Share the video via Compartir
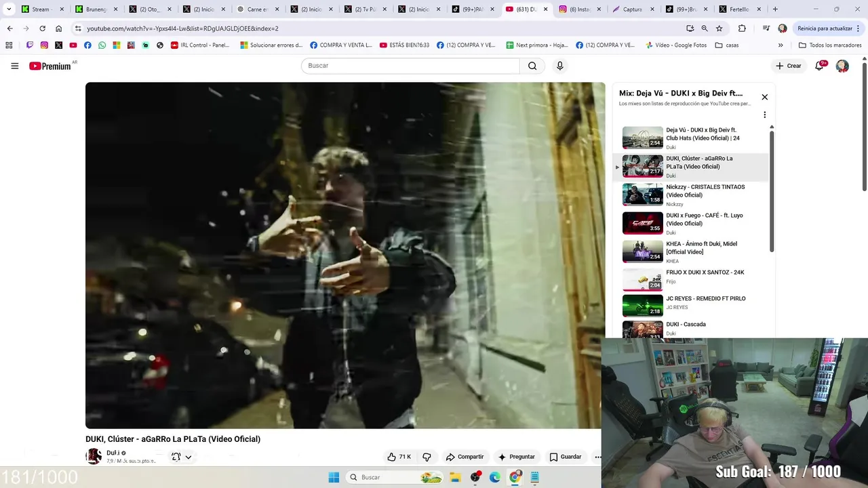This screenshot has height=488, width=868. (465, 457)
